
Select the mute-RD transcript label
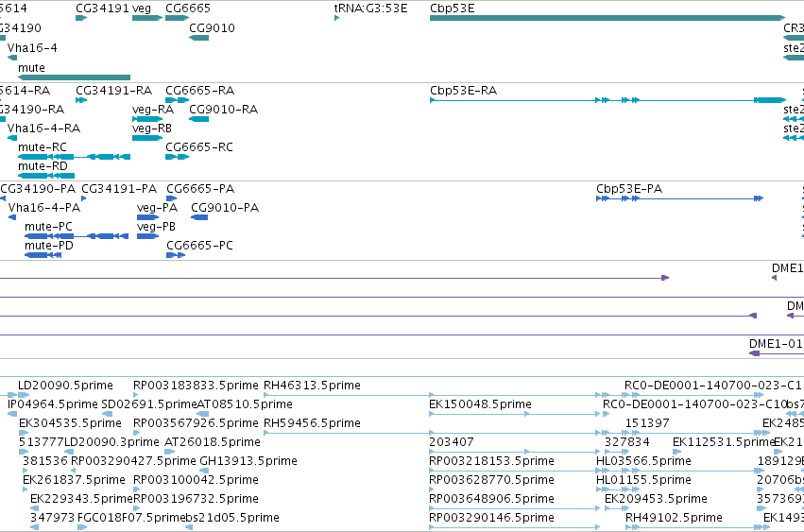[x=43, y=166]
